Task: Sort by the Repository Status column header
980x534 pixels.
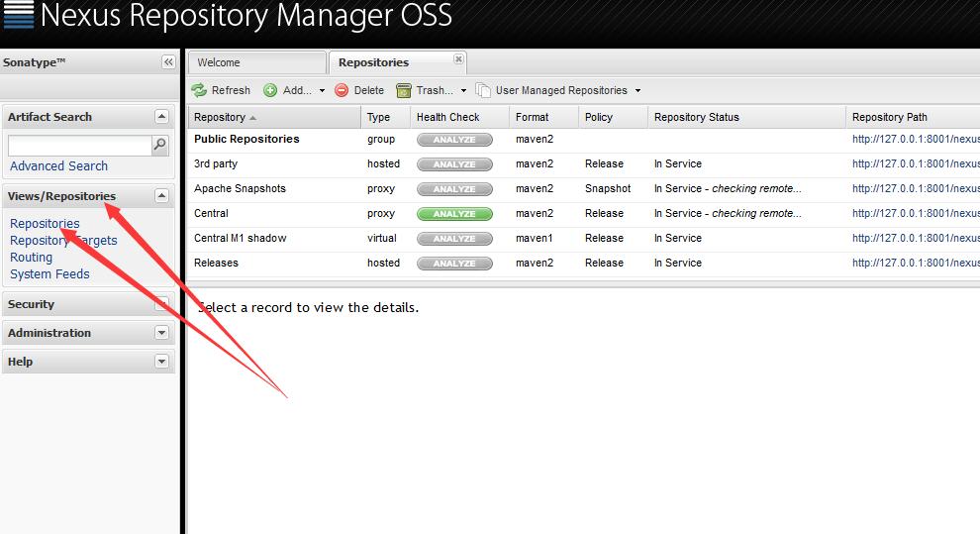Action: [x=746, y=117]
